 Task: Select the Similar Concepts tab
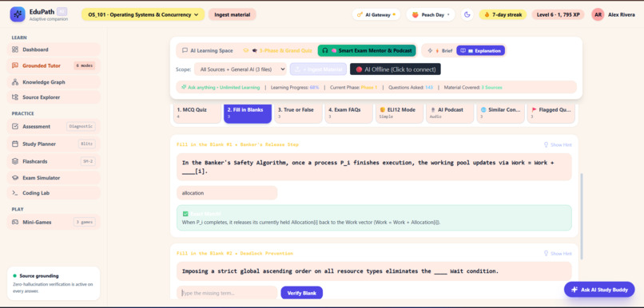(x=500, y=113)
